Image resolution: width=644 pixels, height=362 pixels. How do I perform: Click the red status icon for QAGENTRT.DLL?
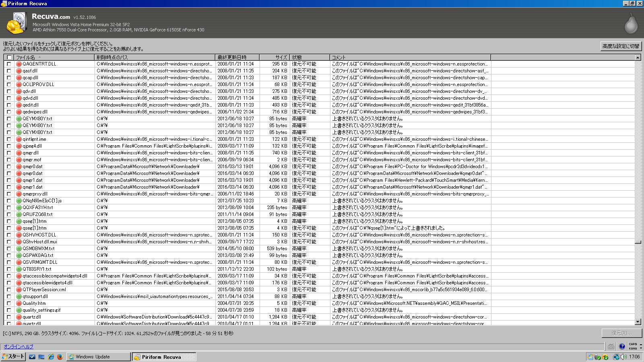pos(19,64)
